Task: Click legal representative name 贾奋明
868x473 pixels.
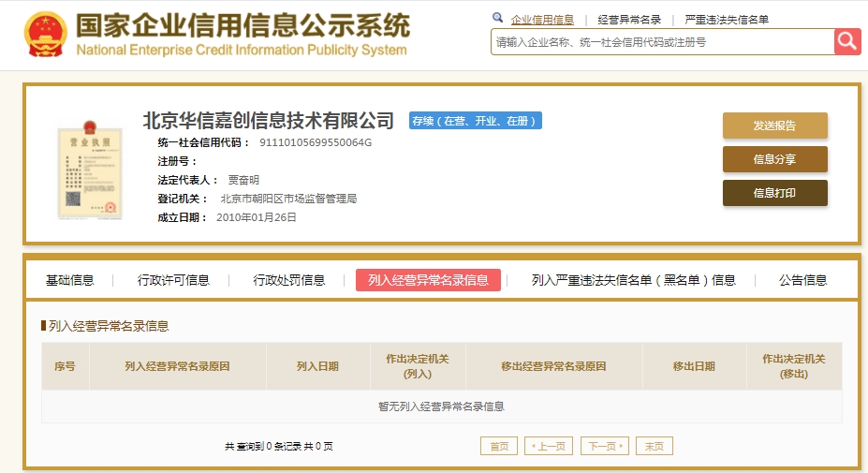Action: [243, 180]
